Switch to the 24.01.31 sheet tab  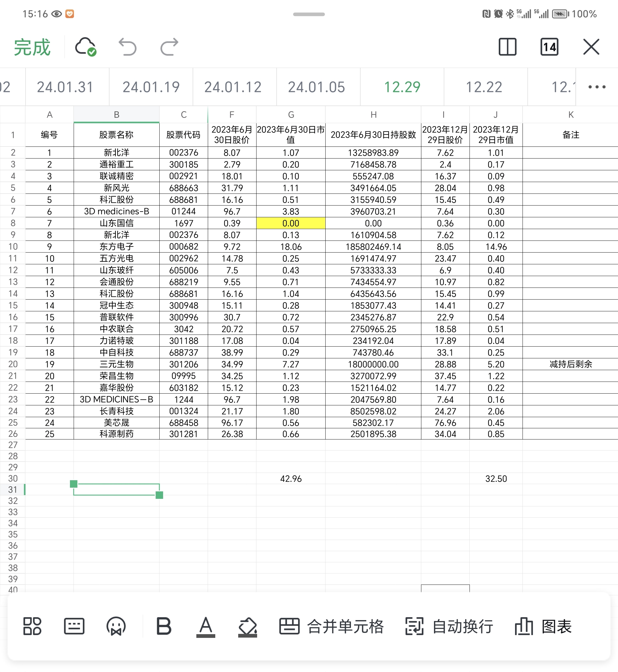coord(65,87)
